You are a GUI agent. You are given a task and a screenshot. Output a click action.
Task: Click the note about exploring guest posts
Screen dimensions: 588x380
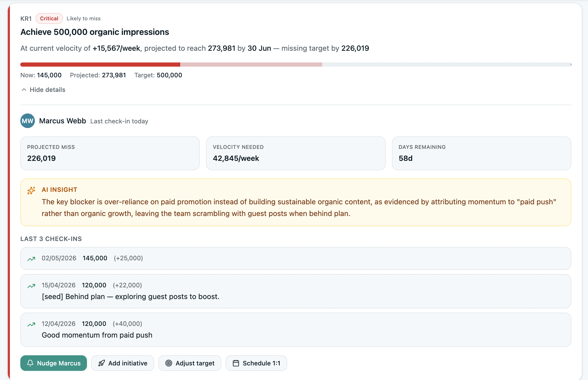[x=131, y=296]
